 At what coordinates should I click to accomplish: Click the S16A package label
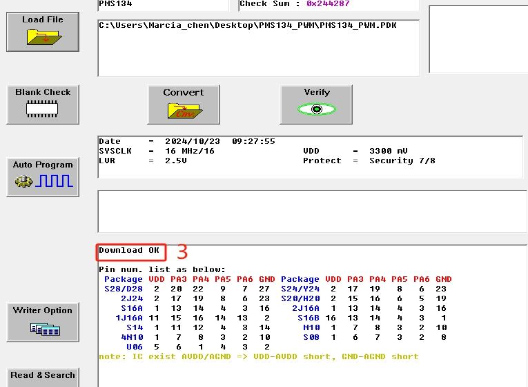[x=132, y=309]
